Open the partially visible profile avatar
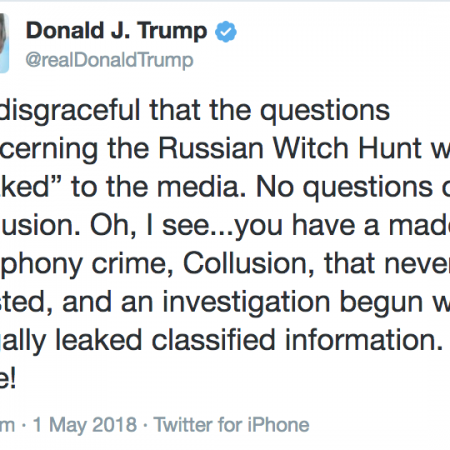The image size is (450, 450). pos(4,43)
